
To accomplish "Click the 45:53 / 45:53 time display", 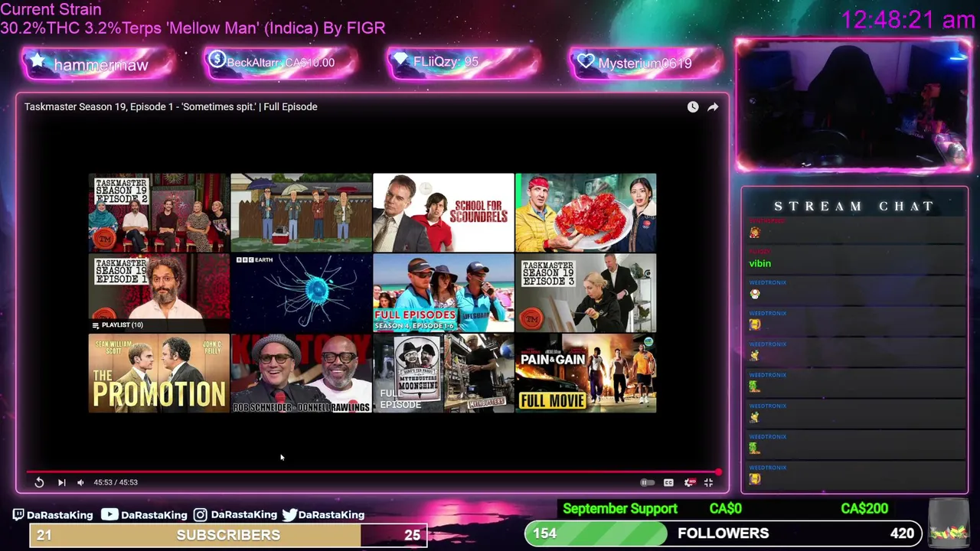I will (x=116, y=482).
